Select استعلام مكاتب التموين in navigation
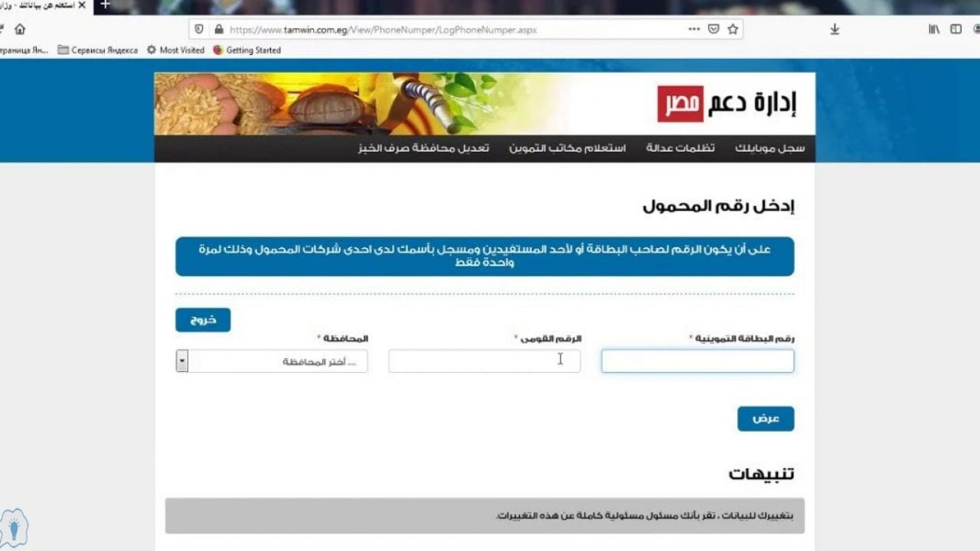The image size is (980, 551). click(x=568, y=148)
